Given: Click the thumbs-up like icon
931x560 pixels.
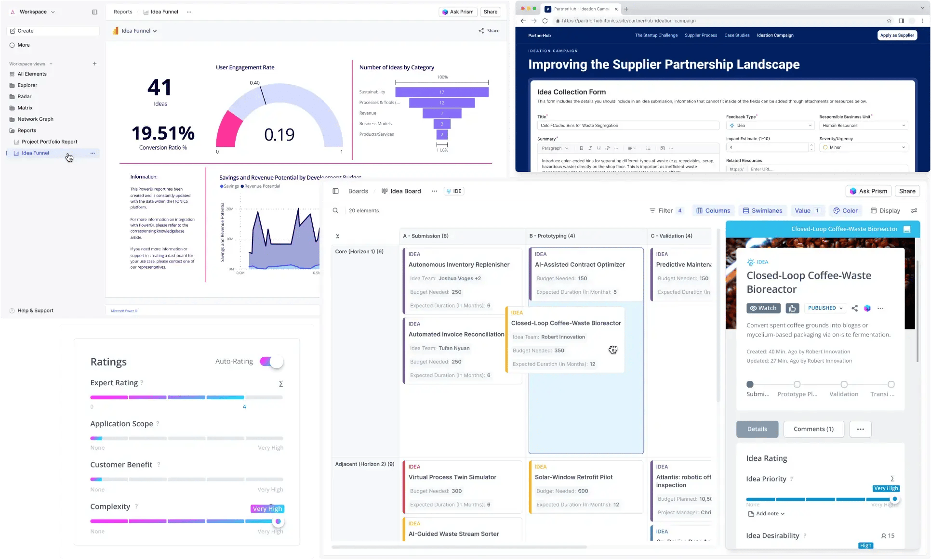Looking at the screenshot, I should 792,308.
